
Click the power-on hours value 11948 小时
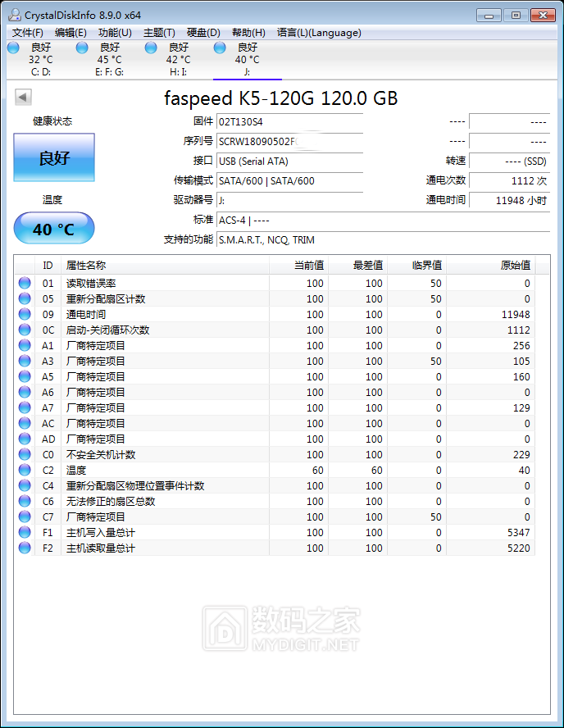(509, 200)
